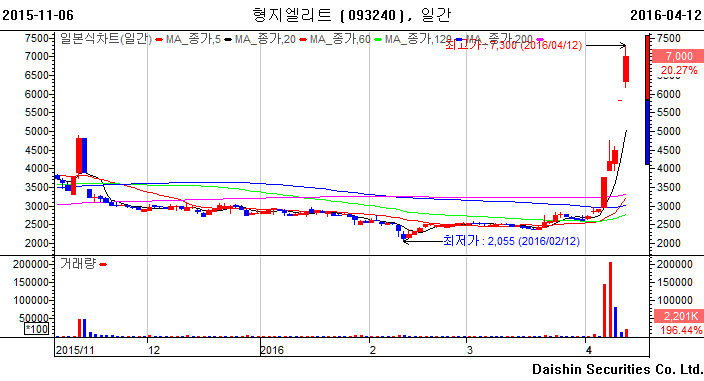Screen dimensions: 704x381
Task: Click the tall red November 2015 candle
Action: click(79, 155)
